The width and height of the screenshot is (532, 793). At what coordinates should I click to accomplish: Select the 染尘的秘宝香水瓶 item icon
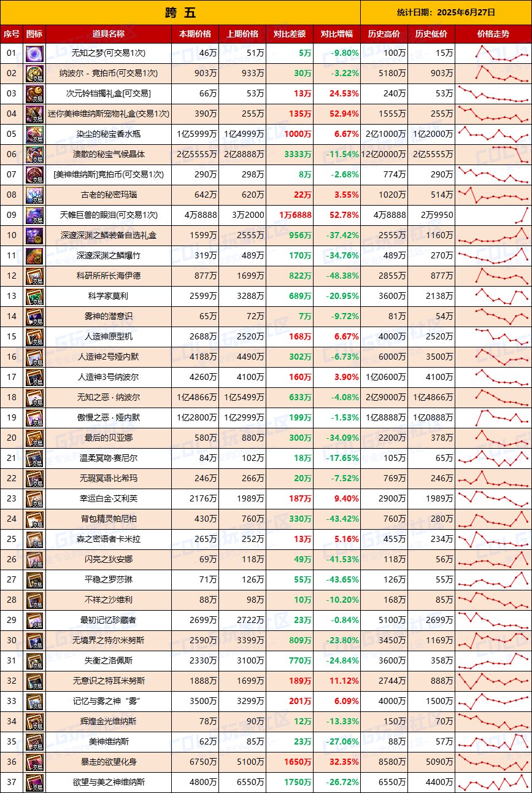pyautogui.click(x=34, y=134)
